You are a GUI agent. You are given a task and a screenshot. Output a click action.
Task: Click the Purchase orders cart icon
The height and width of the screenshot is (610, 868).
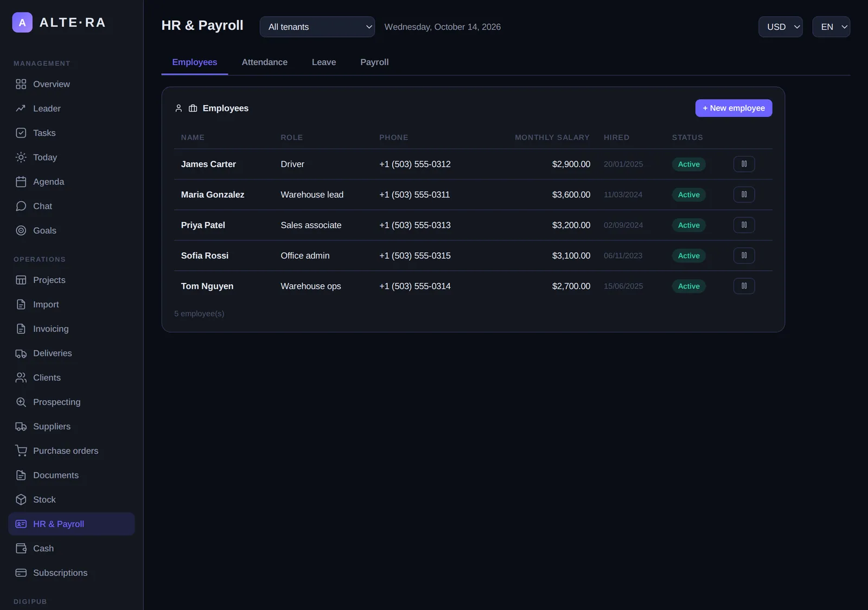pyautogui.click(x=21, y=451)
